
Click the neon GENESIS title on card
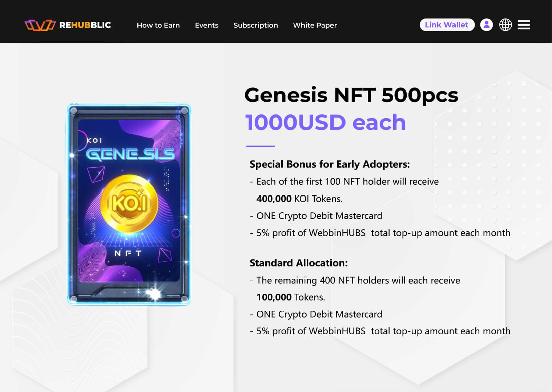(130, 154)
